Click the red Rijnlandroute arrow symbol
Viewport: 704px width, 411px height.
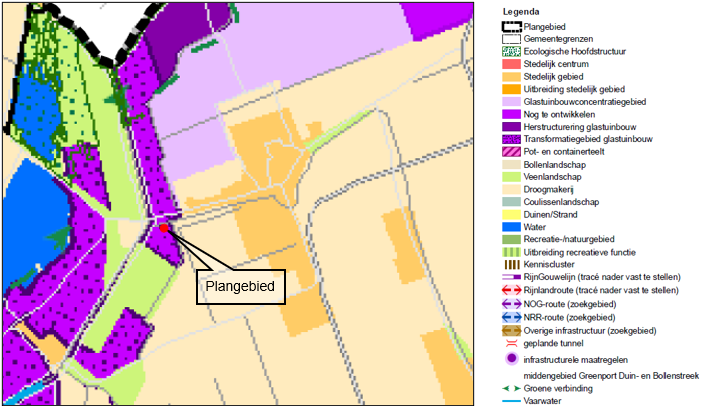pos(511,290)
